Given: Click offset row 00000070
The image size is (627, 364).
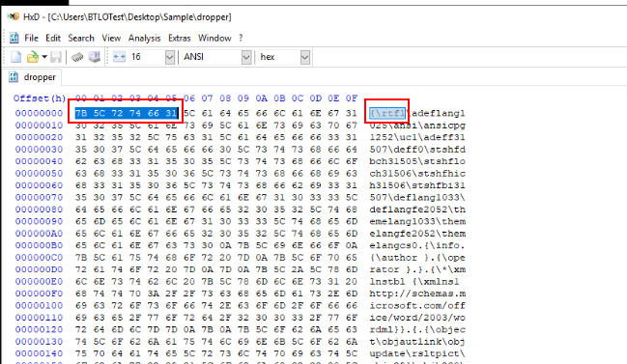Looking at the screenshot, I should tap(40, 197).
